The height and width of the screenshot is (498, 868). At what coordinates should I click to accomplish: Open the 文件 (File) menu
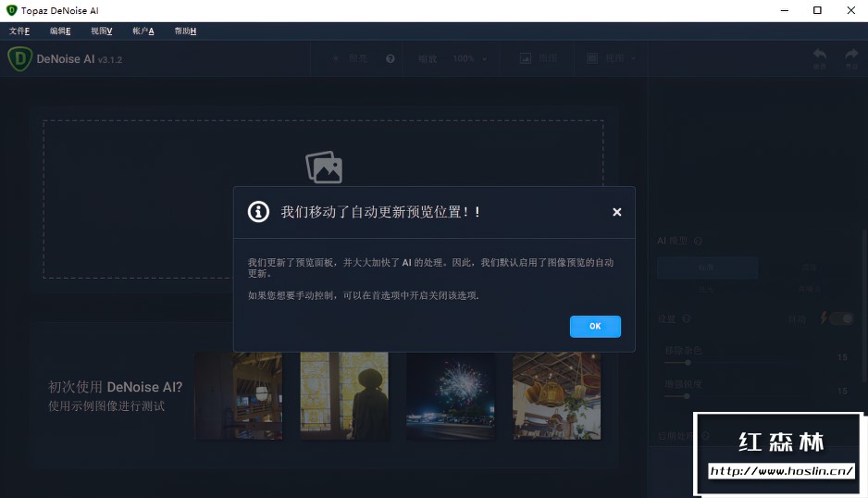click(x=19, y=31)
